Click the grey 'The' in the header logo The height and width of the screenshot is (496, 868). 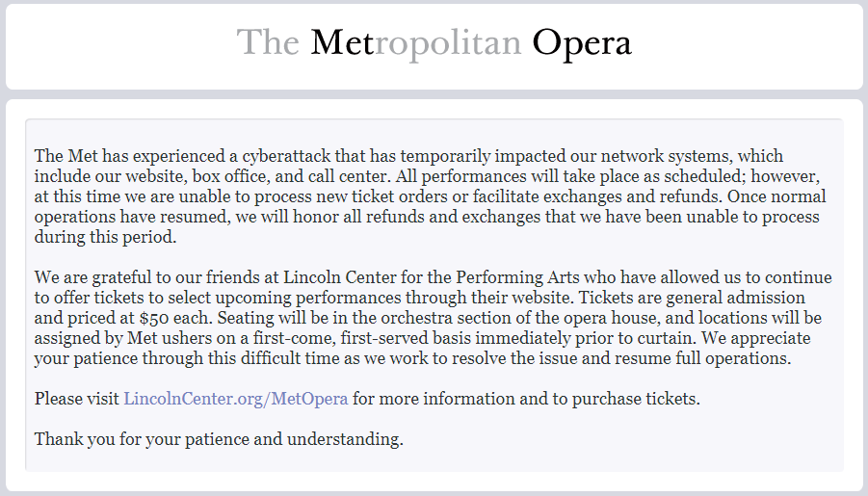[269, 43]
